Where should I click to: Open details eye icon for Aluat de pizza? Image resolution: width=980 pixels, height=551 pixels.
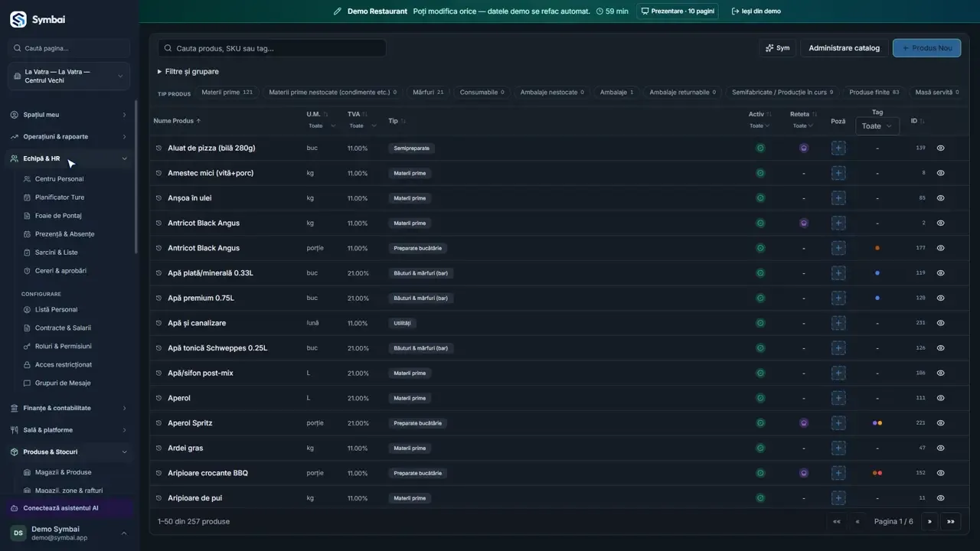[x=940, y=148]
